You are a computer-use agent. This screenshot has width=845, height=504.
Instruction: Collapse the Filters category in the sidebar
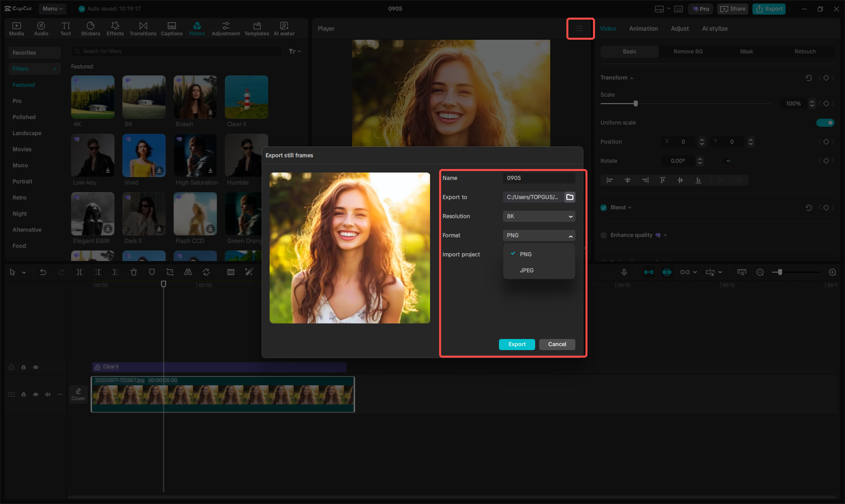click(x=55, y=68)
